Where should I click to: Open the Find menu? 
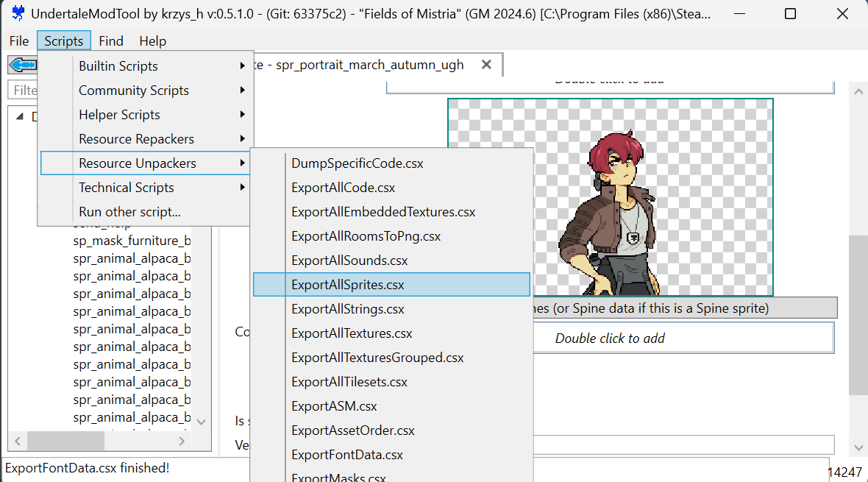tap(111, 41)
